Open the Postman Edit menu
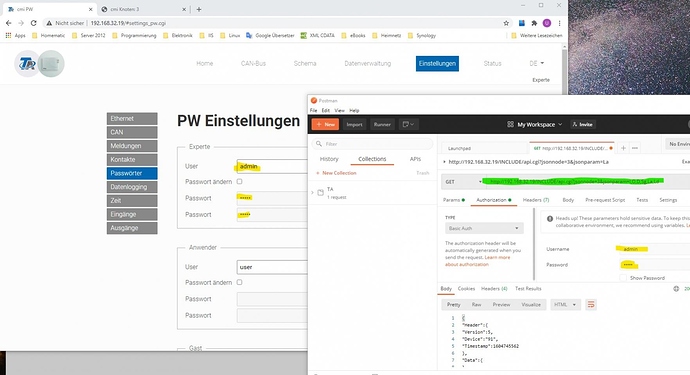 tap(326, 110)
